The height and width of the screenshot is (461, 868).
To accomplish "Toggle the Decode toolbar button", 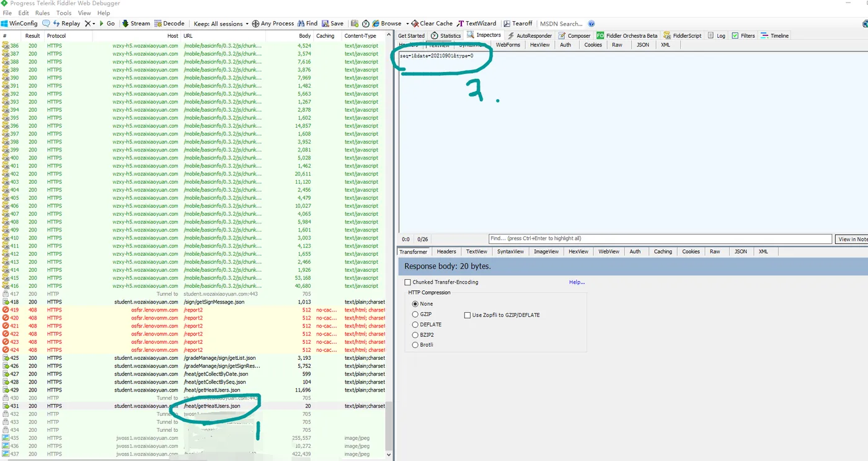I will [x=169, y=24].
